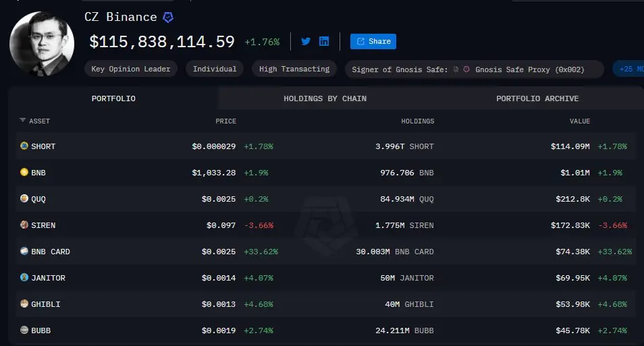Open the BNB CARD asset name
Screen dimensions: 644x346
pos(51,252)
